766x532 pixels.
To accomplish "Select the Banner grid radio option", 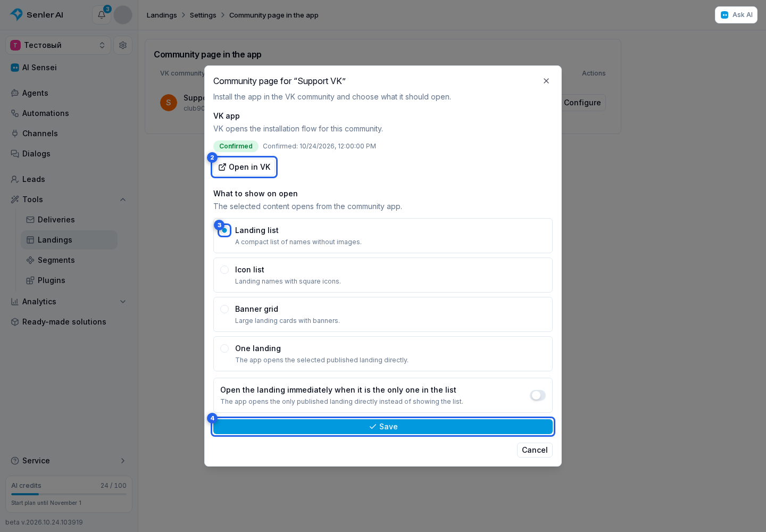I will click(x=224, y=309).
